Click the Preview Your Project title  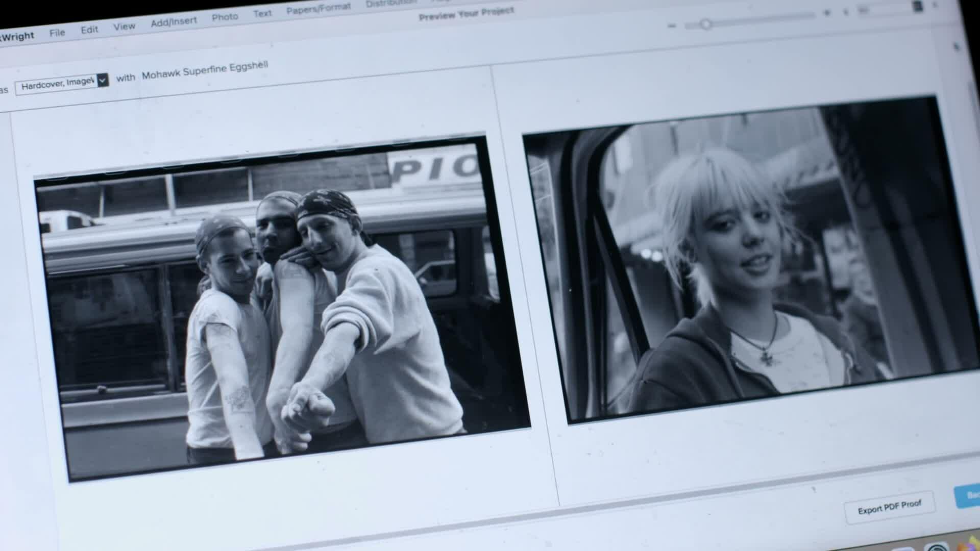coord(466,14)
